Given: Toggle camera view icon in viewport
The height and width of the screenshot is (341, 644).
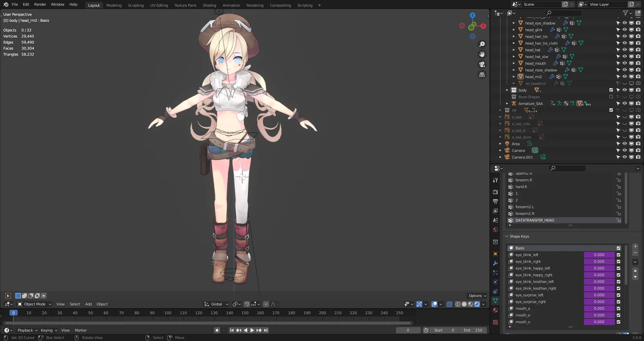Looking at the screenshot, I should pyautogui.click(x=482, y=64).
